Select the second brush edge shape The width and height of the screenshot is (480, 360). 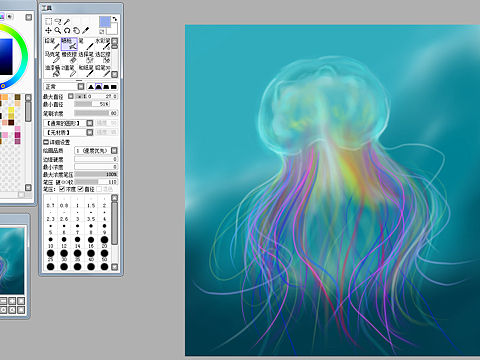[x=98, y=87]
